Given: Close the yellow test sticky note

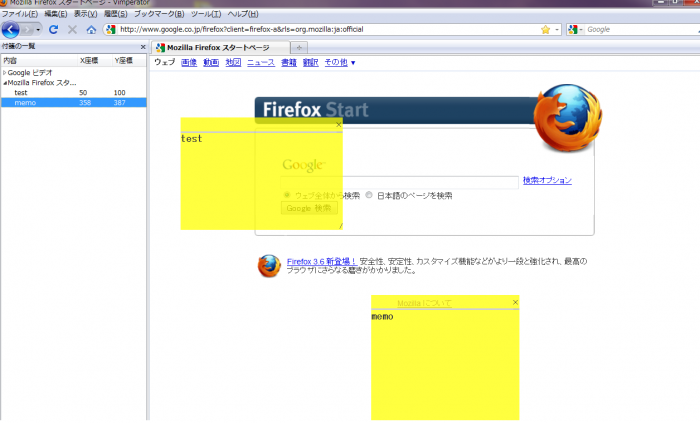Looking at the screenshot, I should pyautogui.click(x=338, y=125).
